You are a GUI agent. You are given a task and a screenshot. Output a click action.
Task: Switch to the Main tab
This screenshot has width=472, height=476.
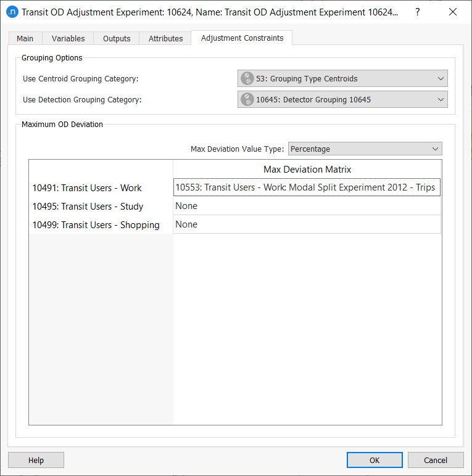click(x=25, y=38)
